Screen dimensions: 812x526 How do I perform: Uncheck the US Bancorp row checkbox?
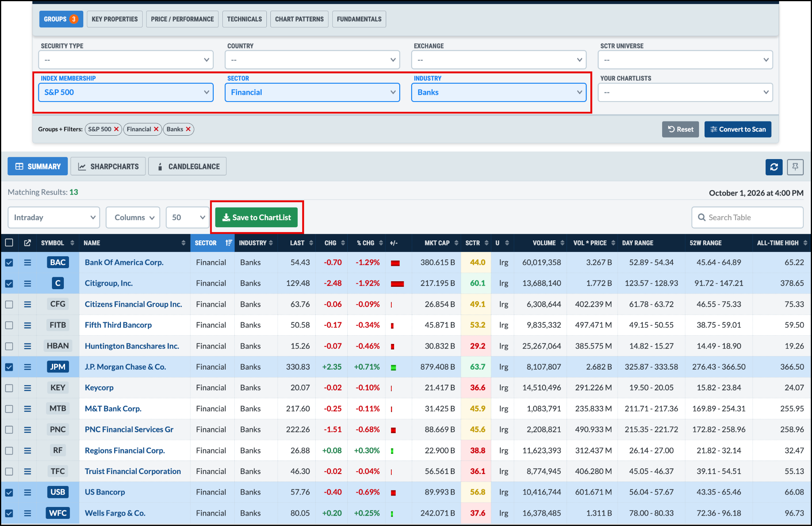click(9, 492)
